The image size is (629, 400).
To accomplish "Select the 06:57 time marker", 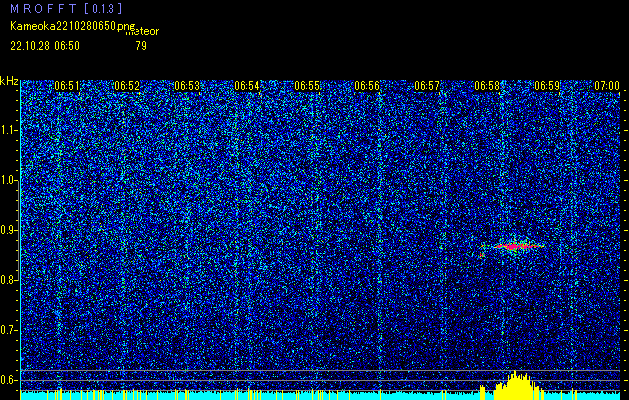I will (x=427, y=86).
